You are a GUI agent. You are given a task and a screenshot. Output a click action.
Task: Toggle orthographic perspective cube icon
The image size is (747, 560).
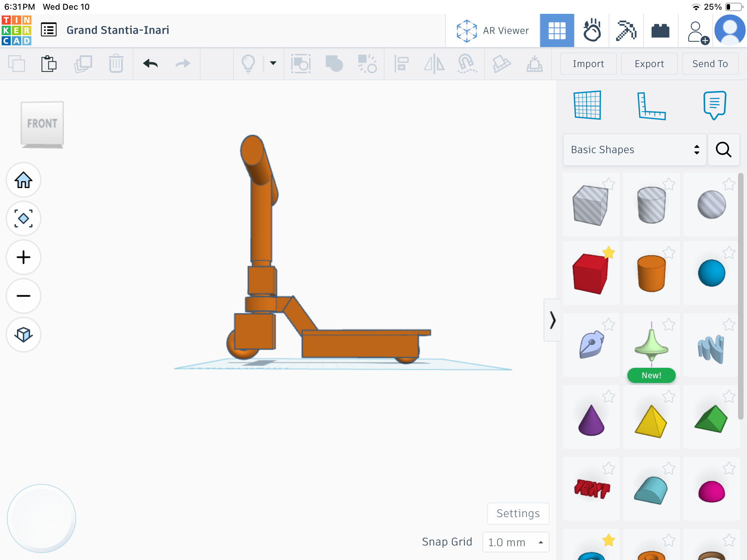click(24, 335)
